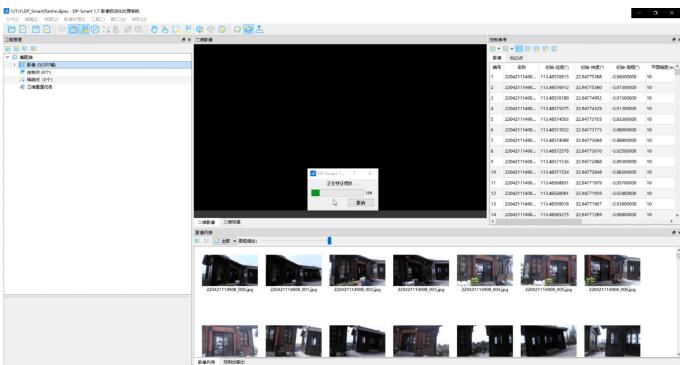Open the first menu in the menu bar
Viewport: 681px width, 365px height.
click(x=12, y=19)
